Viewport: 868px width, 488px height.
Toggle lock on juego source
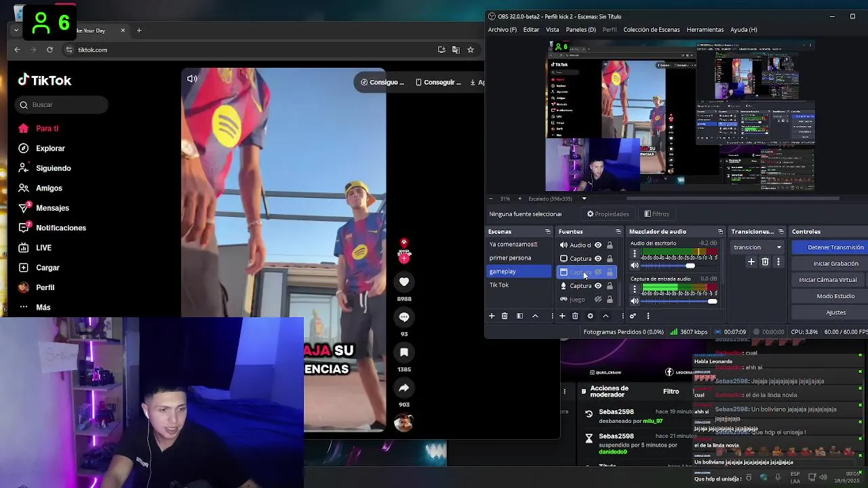tap(610, 300)
